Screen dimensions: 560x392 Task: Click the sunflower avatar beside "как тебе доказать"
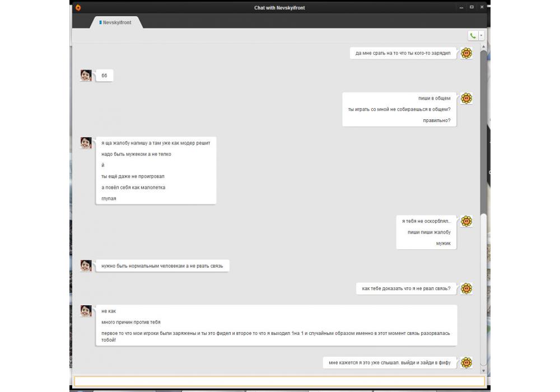tap(466, 288)
